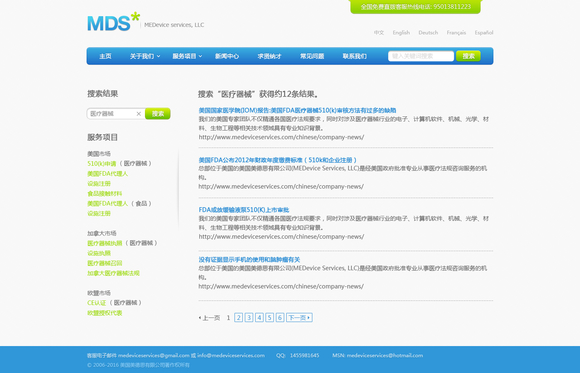Open the 联系我们 menu item
This screenshot has width=580, height=373.
tap(355, 56)
